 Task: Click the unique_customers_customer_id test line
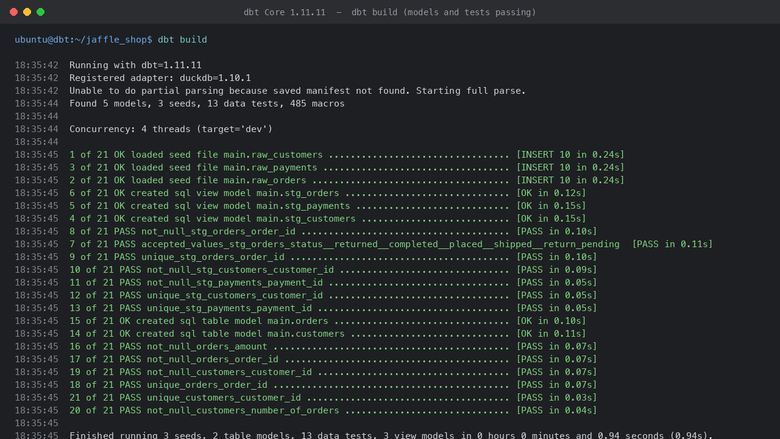[x=333, y=397]
